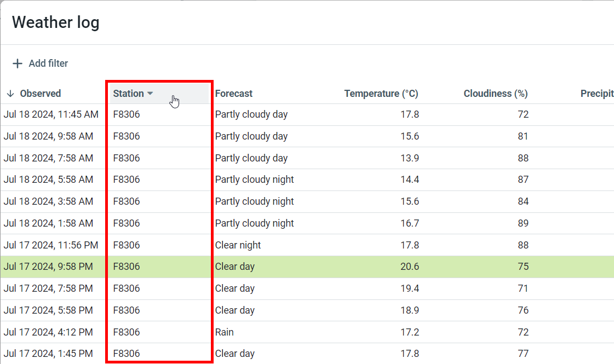The image size is (614, 364).
Task: Click the temperature value 13.9
Action: 410,158
